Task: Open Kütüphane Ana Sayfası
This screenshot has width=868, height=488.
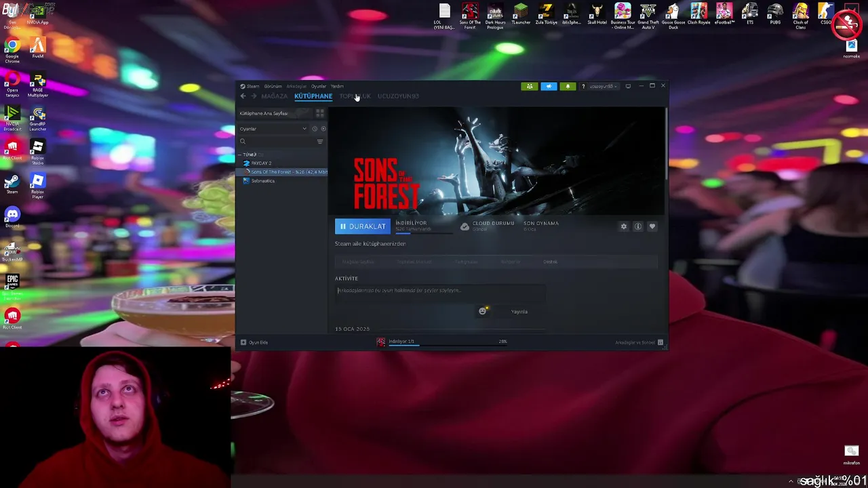Action: (264, 113)
